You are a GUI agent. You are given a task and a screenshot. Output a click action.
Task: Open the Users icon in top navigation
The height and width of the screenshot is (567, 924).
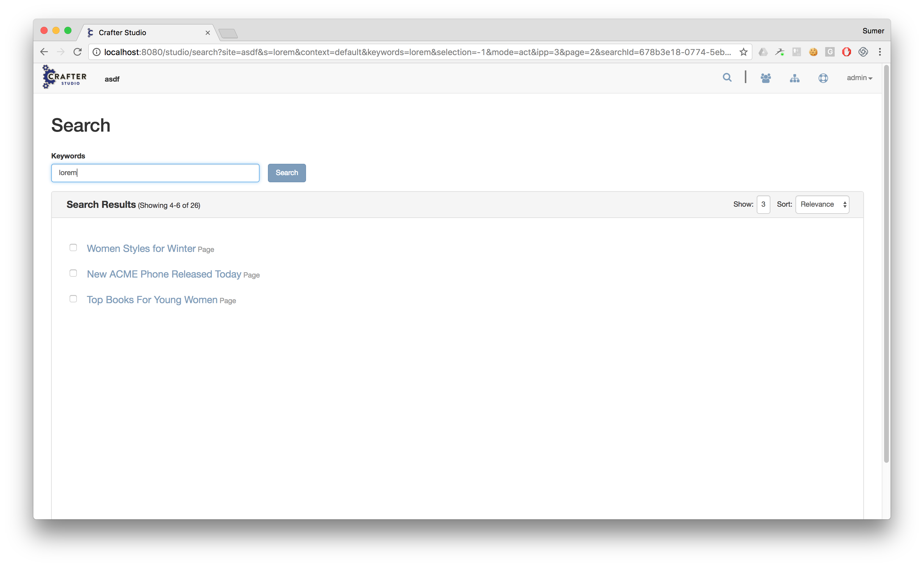tap(765, 78)
